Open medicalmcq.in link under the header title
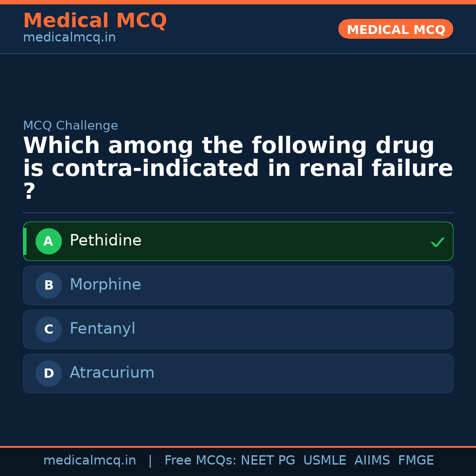Viewport: 476px width, 476px height. tap(69, 38)
